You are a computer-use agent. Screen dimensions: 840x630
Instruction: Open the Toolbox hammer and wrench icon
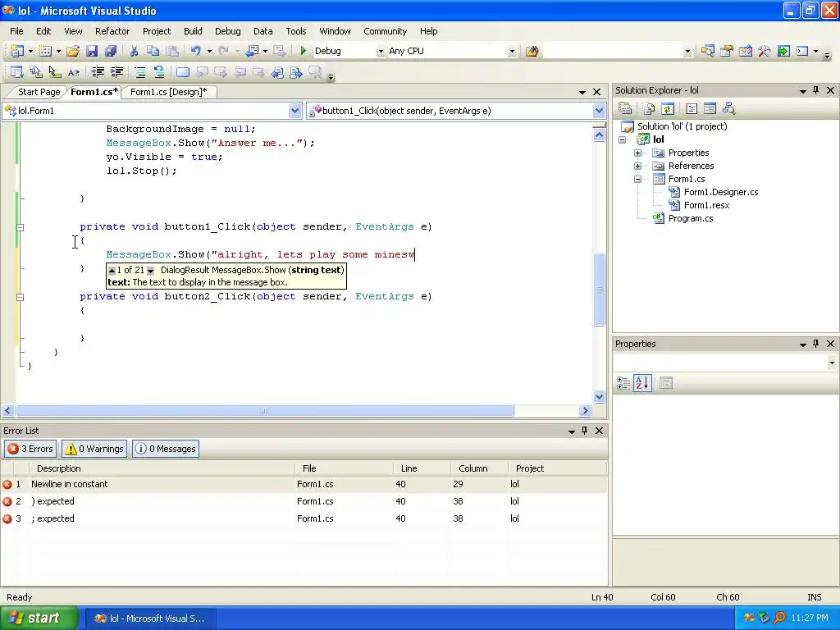[765, 51]
